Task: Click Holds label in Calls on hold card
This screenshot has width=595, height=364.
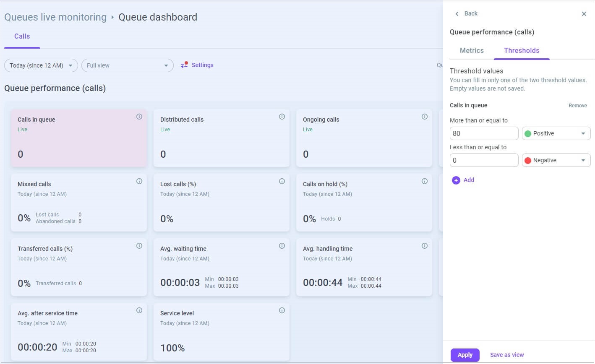Action: [328, 219]
